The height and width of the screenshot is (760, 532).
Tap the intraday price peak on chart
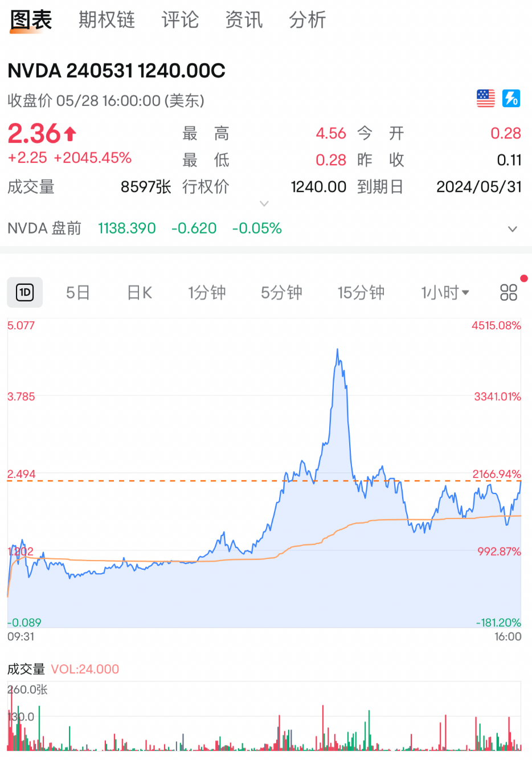tap(338, 349)
